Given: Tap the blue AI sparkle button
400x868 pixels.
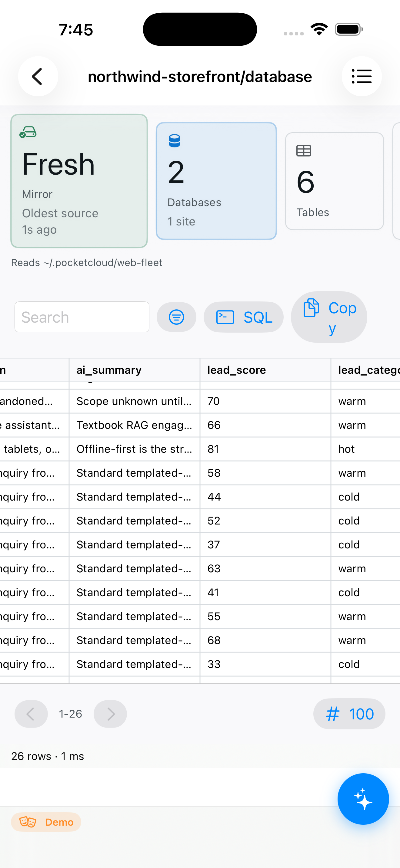Looking at the screenshot, I should [x=363, y=799].
